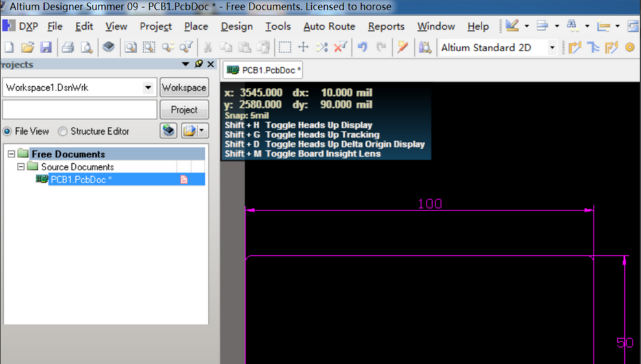Collapse the Free Documents tree node
The height and width of the screenshot is (364, 641).
point(12,154)
